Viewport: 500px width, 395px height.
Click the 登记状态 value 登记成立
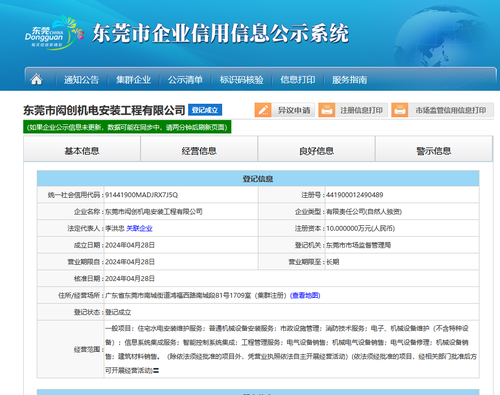[x=118, y=312]
